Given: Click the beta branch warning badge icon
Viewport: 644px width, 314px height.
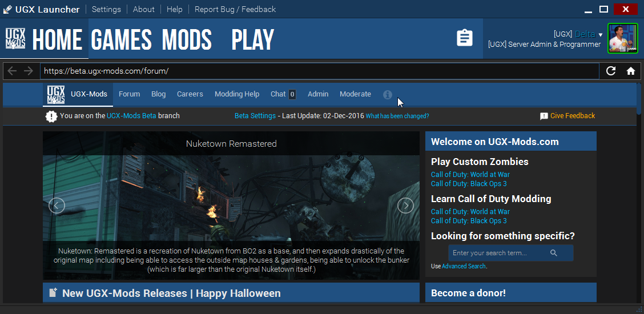Looking at the screenshot, I should point(51,116).
